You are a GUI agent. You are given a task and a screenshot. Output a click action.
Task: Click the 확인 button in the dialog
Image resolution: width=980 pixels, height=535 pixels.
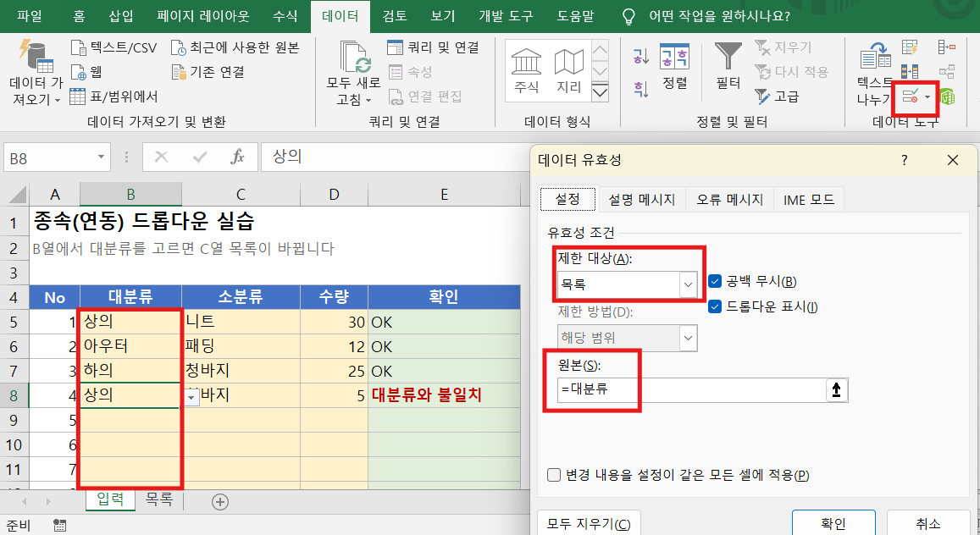833,523
